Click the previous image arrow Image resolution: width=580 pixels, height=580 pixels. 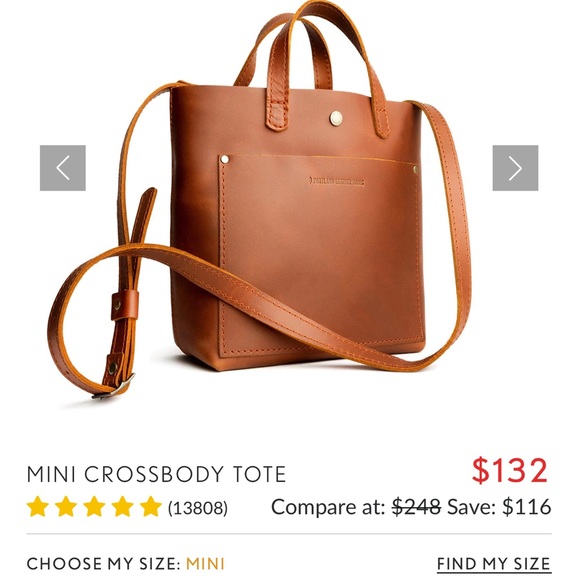[x=63, y=168]
